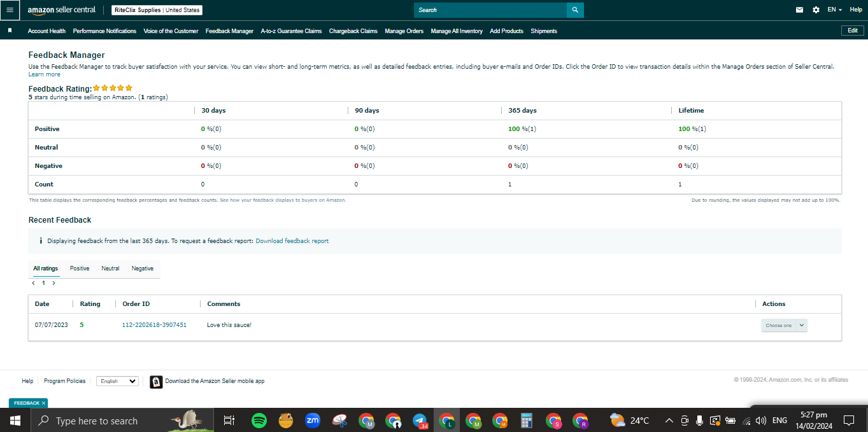
Task: Select the All ratings tab
Action: 45,268
